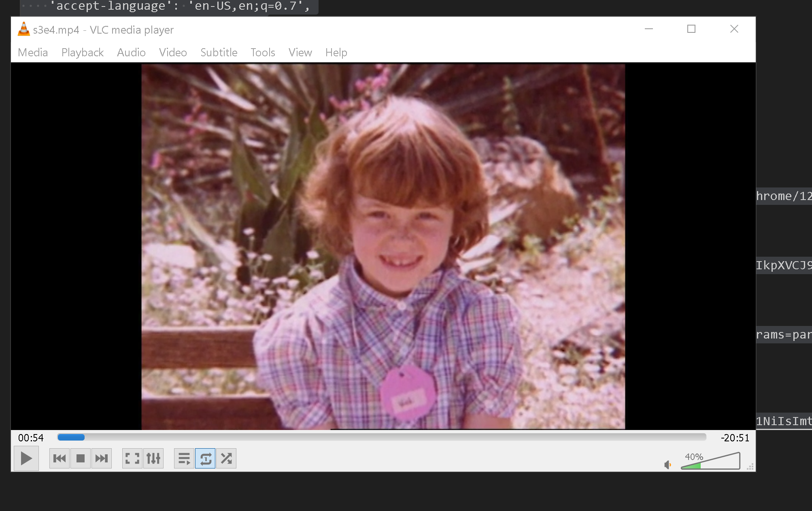Click middle of the seek progress bar
Viewport: 812px width, 511px height.
pos(382,437)
